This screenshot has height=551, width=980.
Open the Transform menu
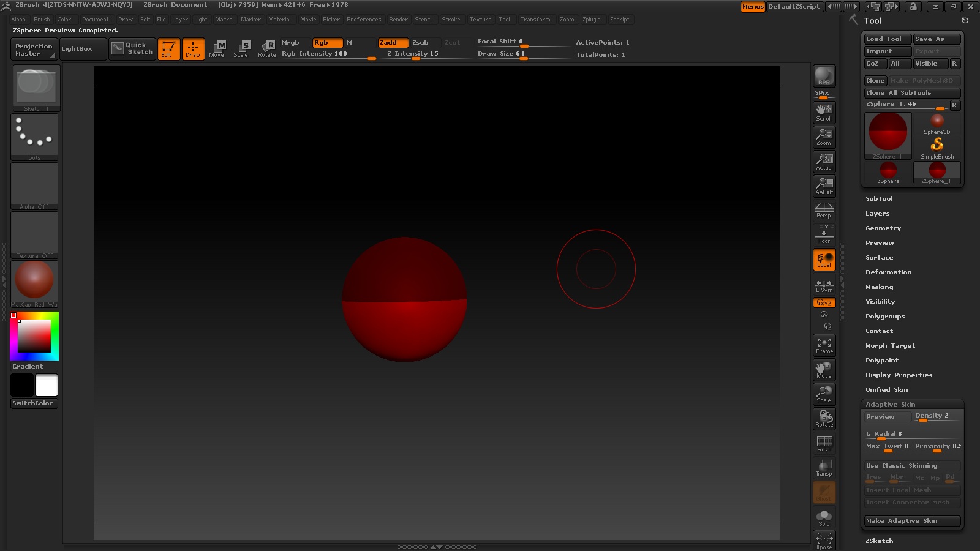tap(535, 19)
